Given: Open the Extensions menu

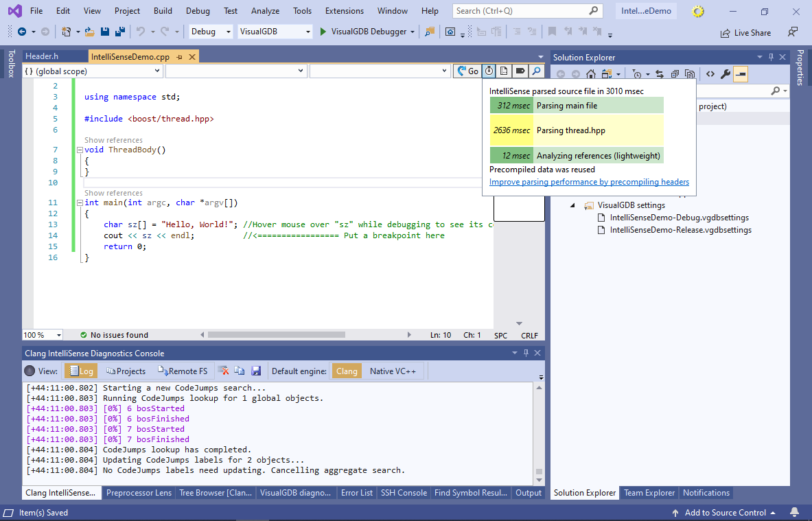Looking at the screenshot, I should pos(345,11).
